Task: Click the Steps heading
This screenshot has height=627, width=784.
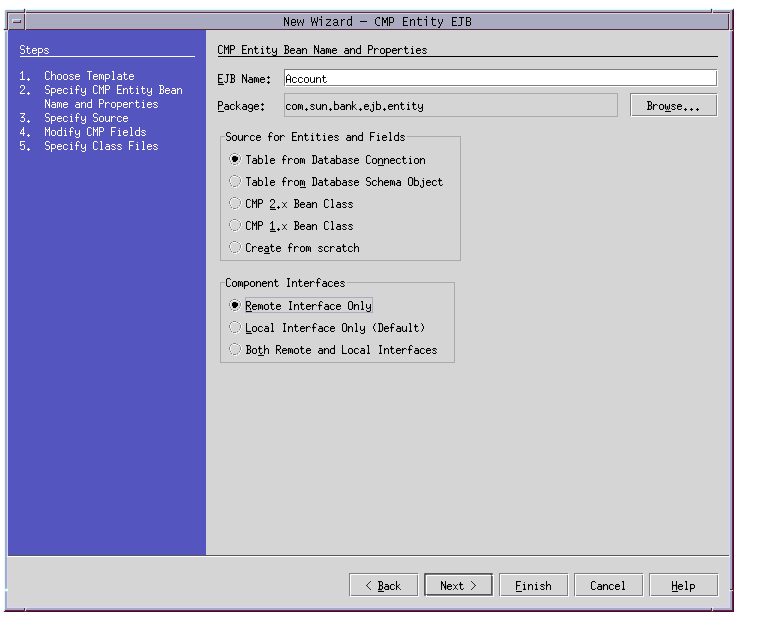Action: 34,50
